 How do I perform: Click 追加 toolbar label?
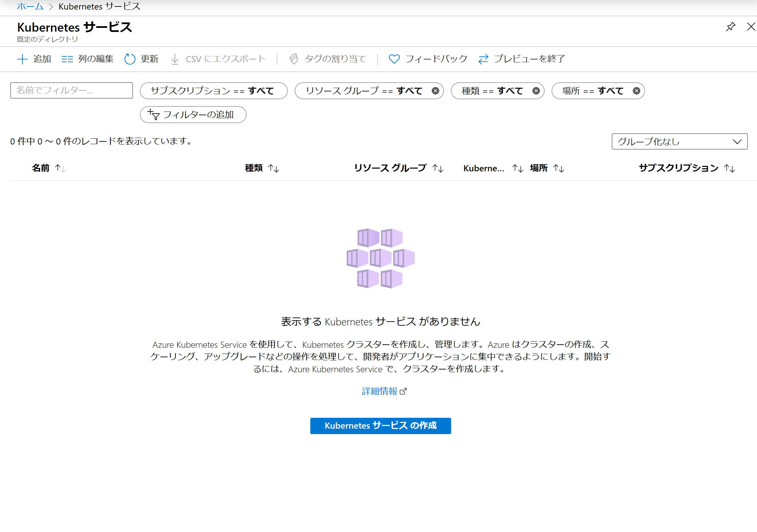coord(42,59)
